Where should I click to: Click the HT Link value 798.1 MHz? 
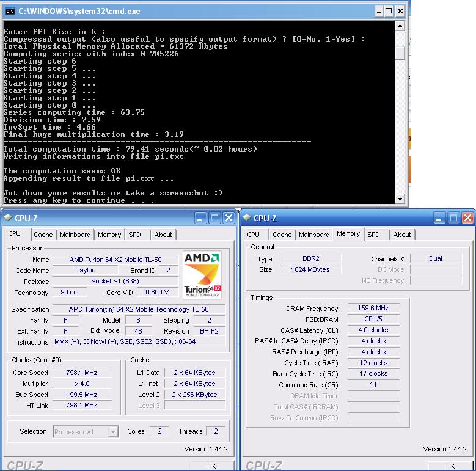(82, 405)
